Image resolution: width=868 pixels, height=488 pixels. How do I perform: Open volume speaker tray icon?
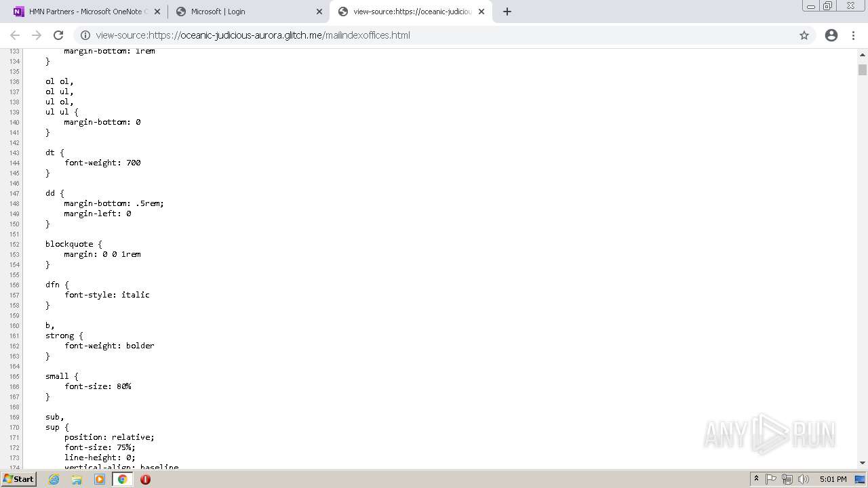804,479
